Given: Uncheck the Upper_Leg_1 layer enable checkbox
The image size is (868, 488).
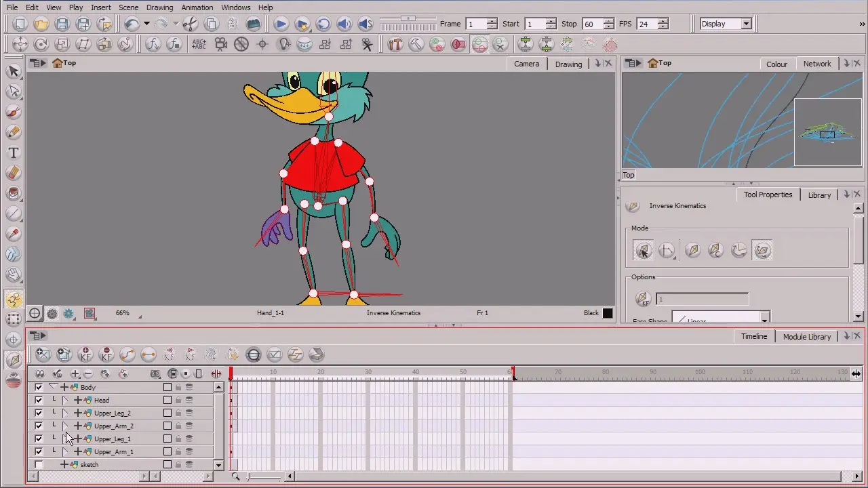Looking at the screenshot, I should pos(39,439).
